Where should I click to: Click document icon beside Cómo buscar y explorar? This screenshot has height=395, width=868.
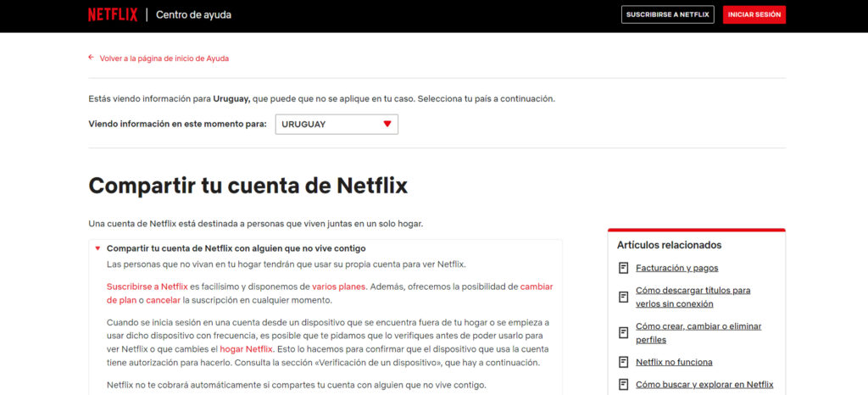(x=624, y=385)
